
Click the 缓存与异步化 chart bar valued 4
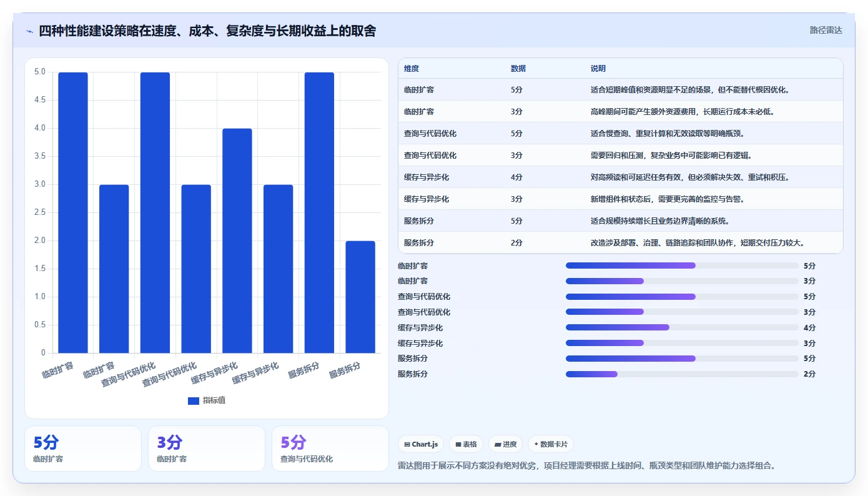pyautogui.click(x=237, y=241)
